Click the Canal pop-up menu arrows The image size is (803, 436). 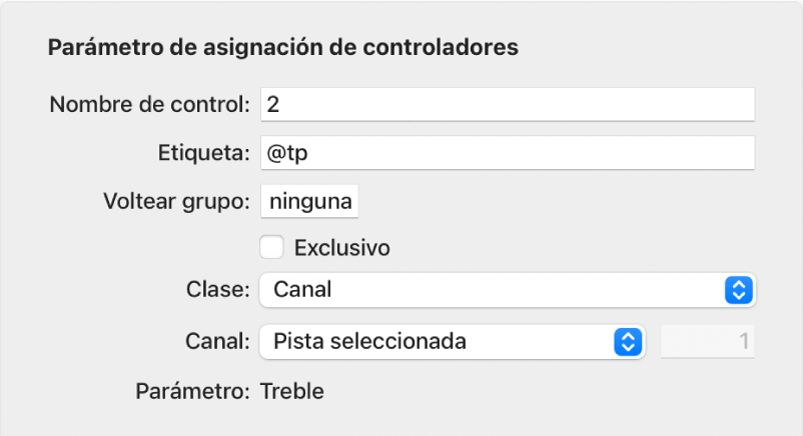[626, 341]
